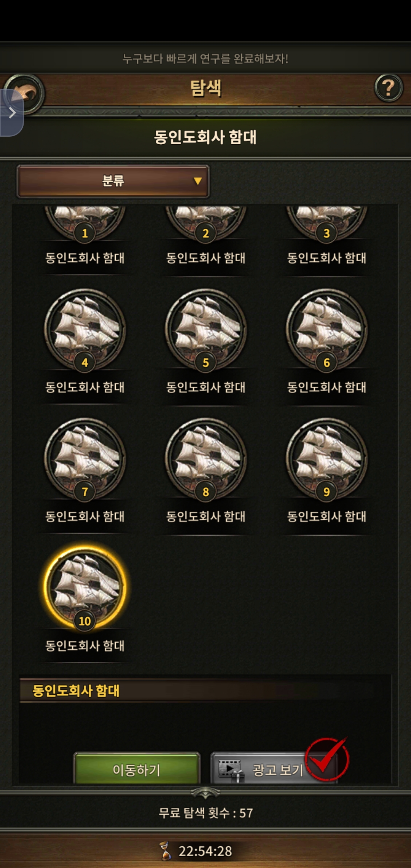Select fleet level 8 ship icon
Viewport: 411px width, 868px height.
click(206, 459)
